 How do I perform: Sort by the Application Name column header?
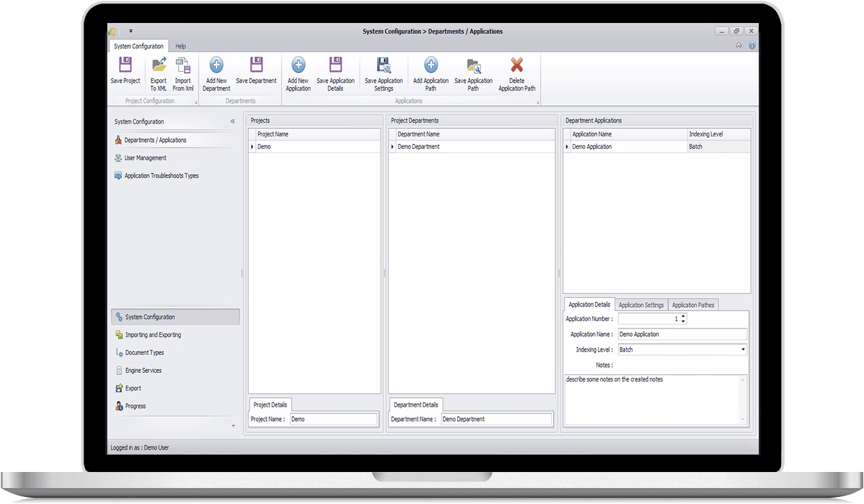[x=628, y=134]
